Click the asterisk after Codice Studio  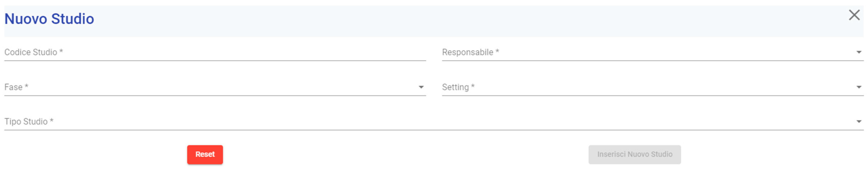[61, 52]
